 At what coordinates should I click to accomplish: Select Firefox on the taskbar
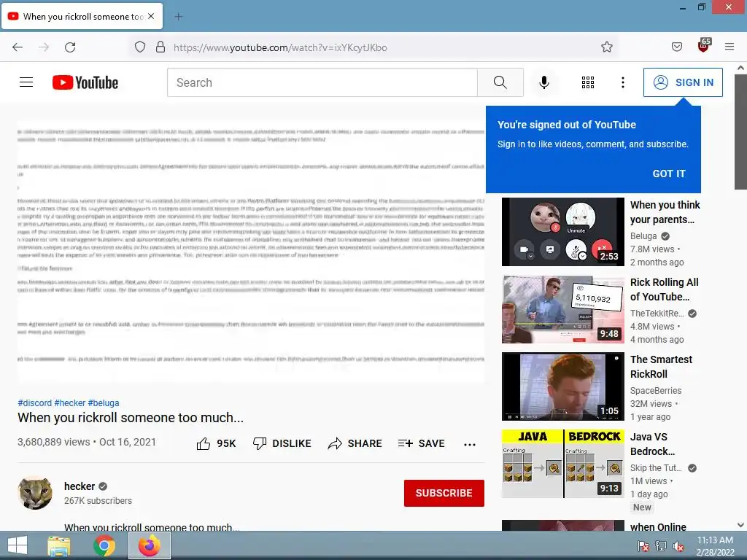(x=150, y=545)
